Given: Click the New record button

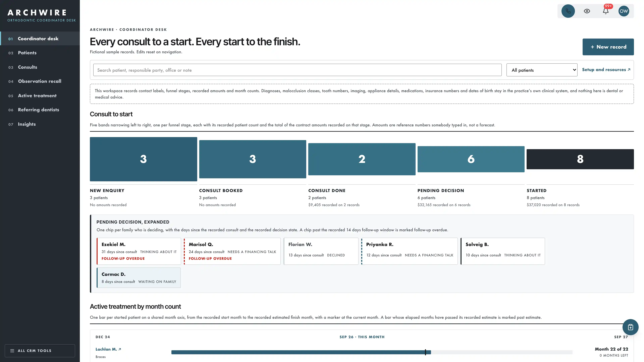Looking at the screenshot, I should (608, 47).
